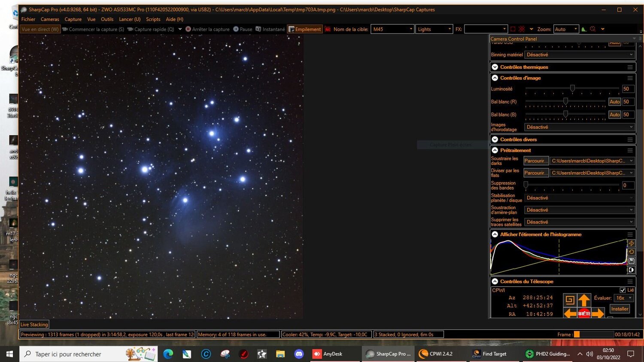Open the Windows notification center icon
Viewport: 644px width, 362px height.
click(x=631, y=354)
